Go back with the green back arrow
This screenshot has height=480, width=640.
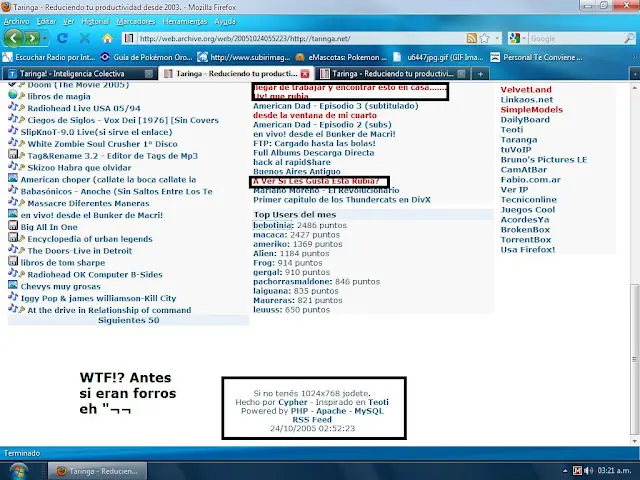pos(13,38)
